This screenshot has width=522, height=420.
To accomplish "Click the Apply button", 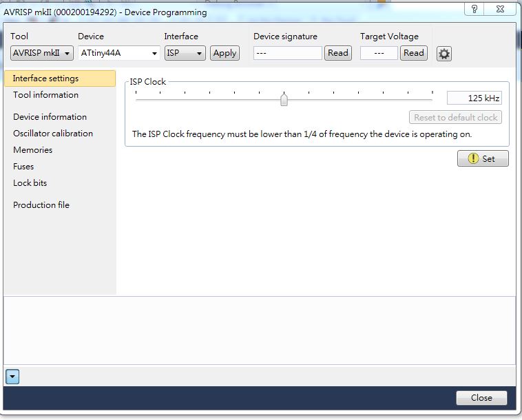I will coord(225,53).
